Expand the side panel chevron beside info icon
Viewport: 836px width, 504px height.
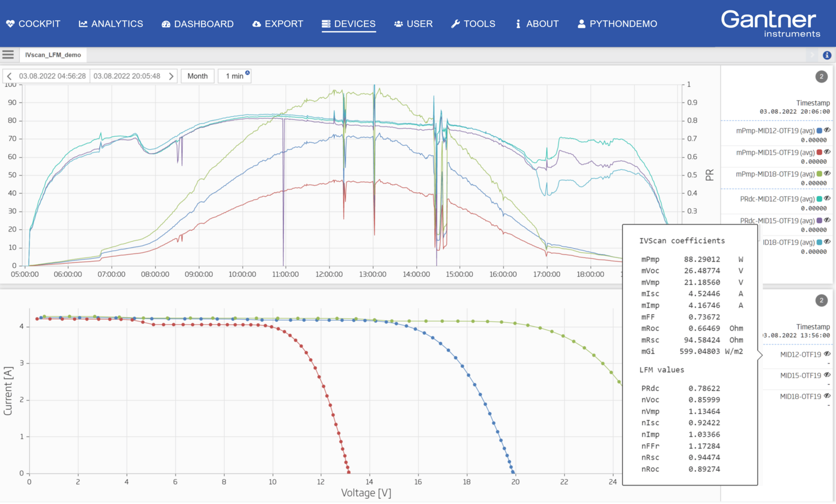pyautogui.click(x=812, y=55)
